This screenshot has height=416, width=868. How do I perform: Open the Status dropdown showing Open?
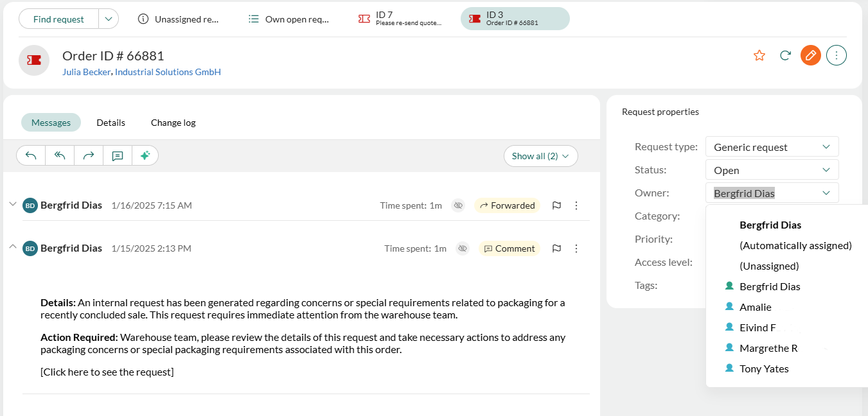click(x=772, y=170)
